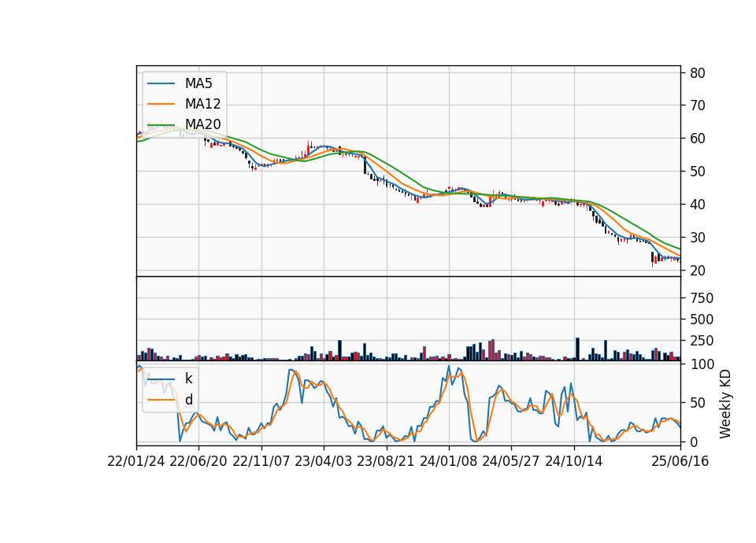Screen dimensions: 756x543
Task: Click the blue MA5 legend line sample
Action: click(x=161, y=83)
